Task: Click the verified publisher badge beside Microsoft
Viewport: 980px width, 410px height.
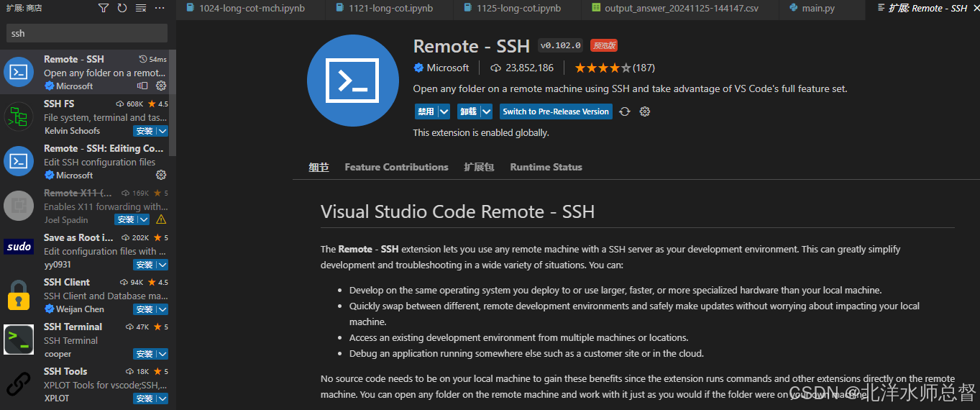Action: point(418,68)
